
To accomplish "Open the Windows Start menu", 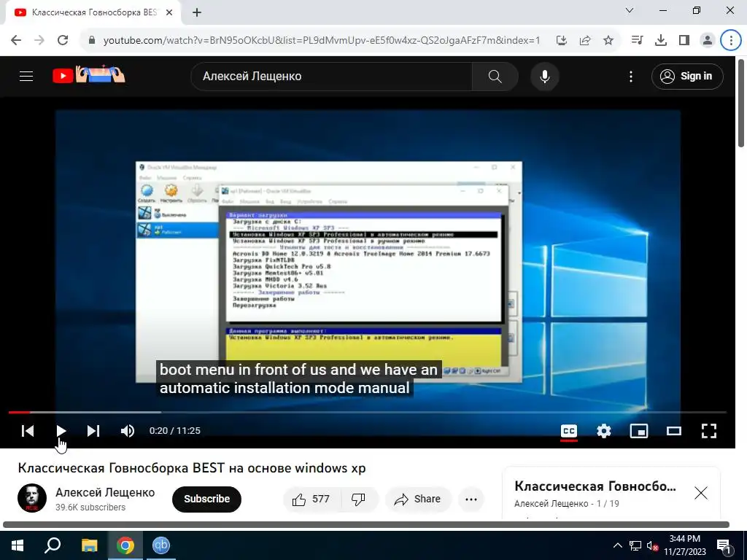I will [18, 545].
